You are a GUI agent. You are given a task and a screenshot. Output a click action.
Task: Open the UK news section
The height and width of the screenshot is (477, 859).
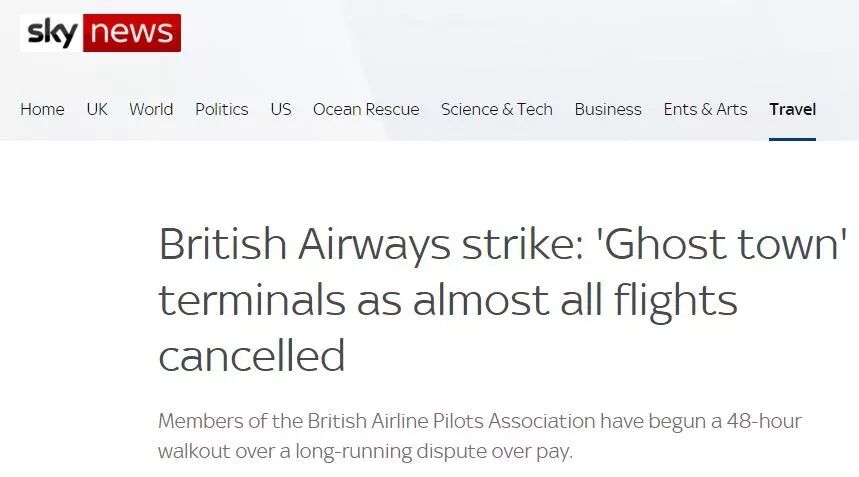pyautogui.click(x=97, y=109)
